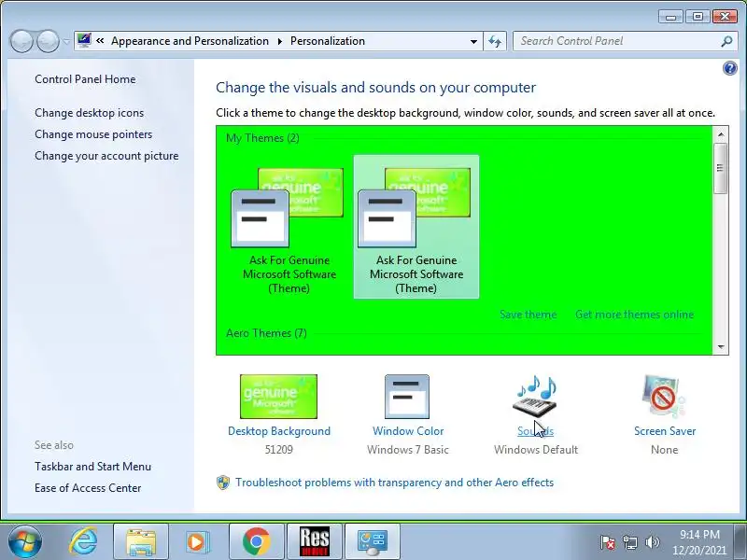Screen dimensions: 747x560
Task: Launch Internet Explorer from taskbar
Action: (83, 541)
